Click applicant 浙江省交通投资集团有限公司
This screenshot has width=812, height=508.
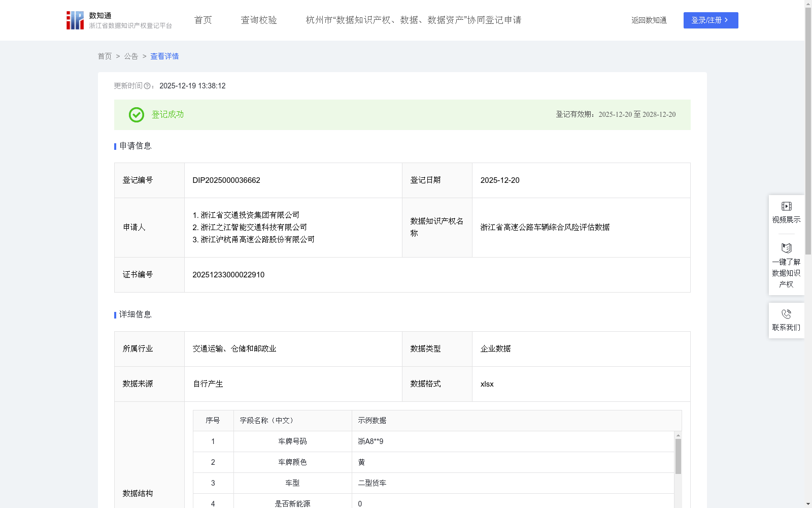[x=246, y=215]
